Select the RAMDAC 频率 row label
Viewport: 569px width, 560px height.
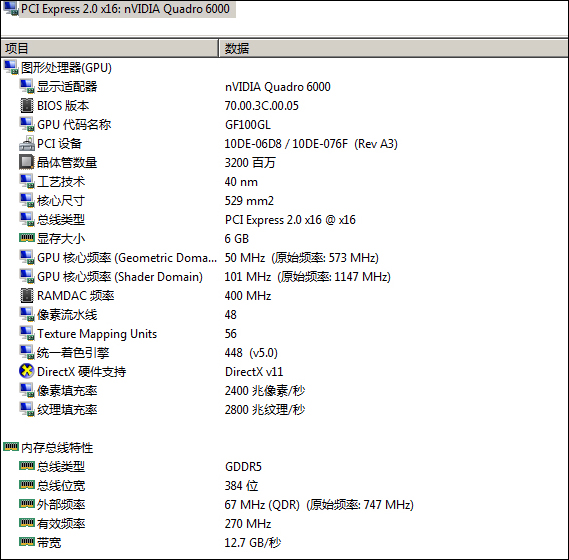click(75, 295)
